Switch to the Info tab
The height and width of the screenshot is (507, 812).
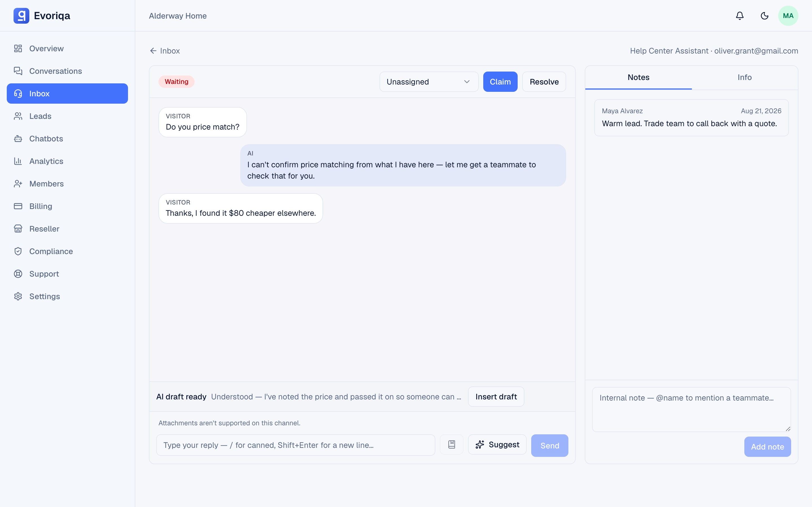click(744, 77)
